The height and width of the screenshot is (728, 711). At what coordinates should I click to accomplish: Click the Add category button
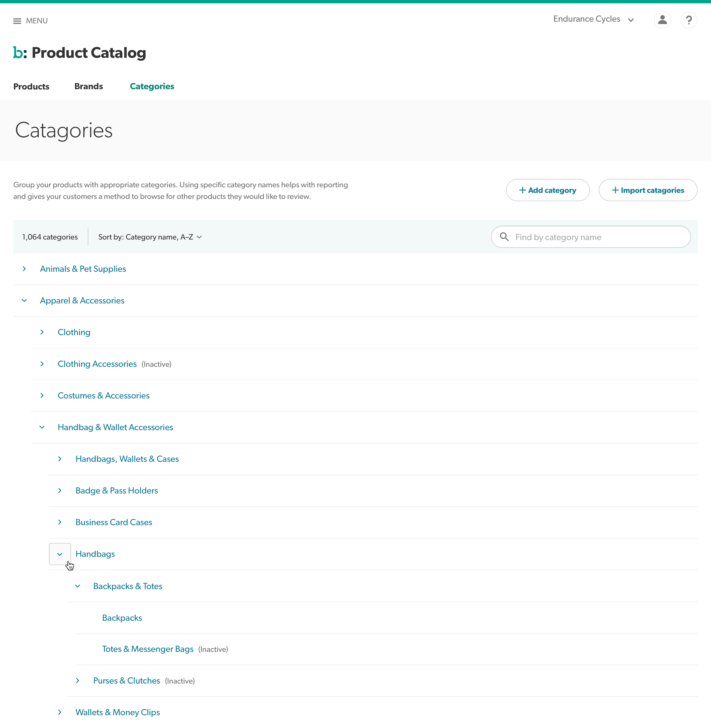(548, 190)
